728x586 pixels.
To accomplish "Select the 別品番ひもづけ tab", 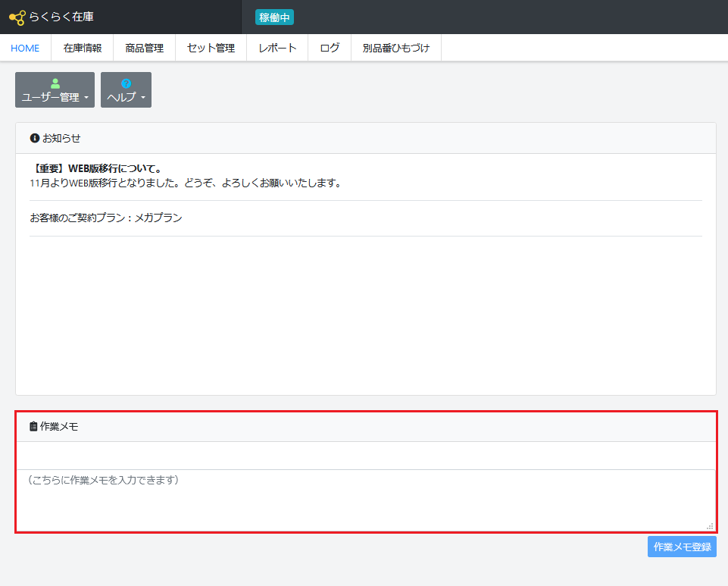I will (396, 48).
